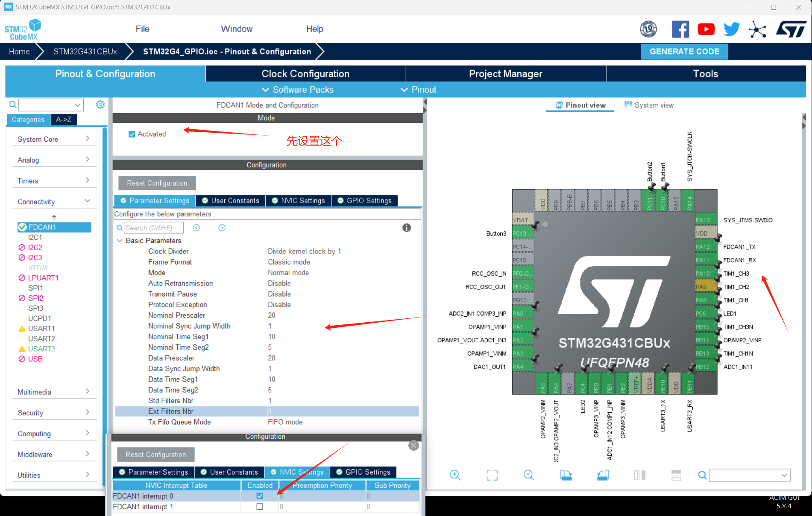Click the peripheral search magnifier icon

click(x=13, y=105)
